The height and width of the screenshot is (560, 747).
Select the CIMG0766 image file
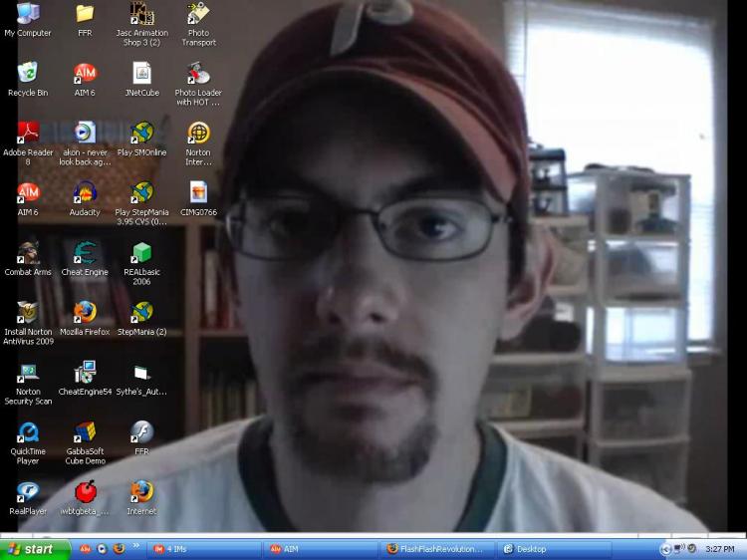point(198,192)
